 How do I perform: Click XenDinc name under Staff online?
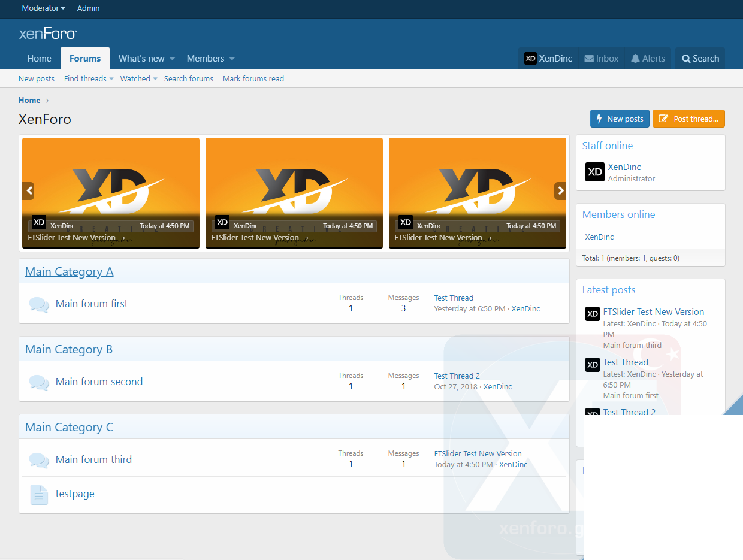[x=624, y=167]
